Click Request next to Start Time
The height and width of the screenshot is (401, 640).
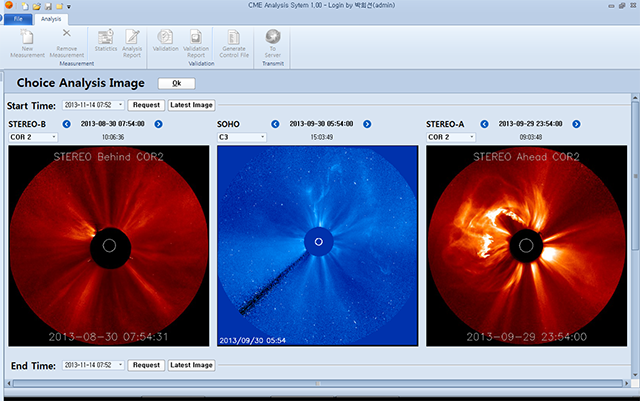pos(146,105)
